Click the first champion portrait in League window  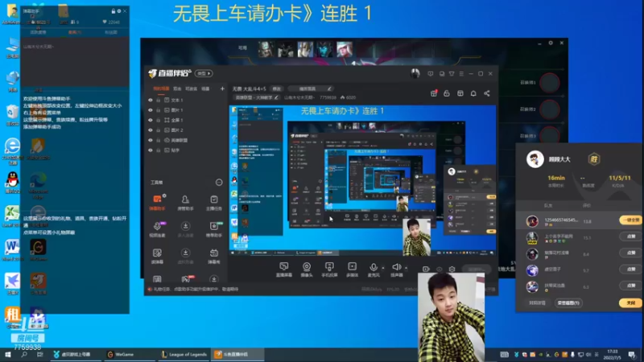[x=266, y=49]
